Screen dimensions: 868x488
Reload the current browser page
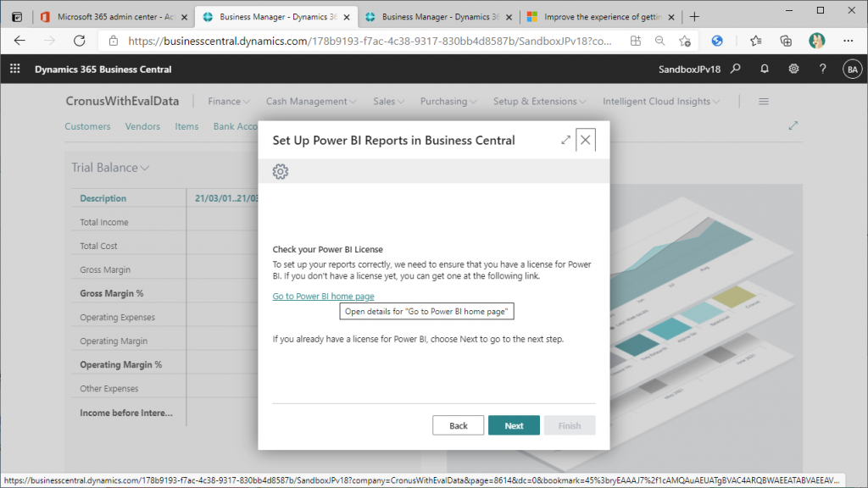click(x=80, y=41)
